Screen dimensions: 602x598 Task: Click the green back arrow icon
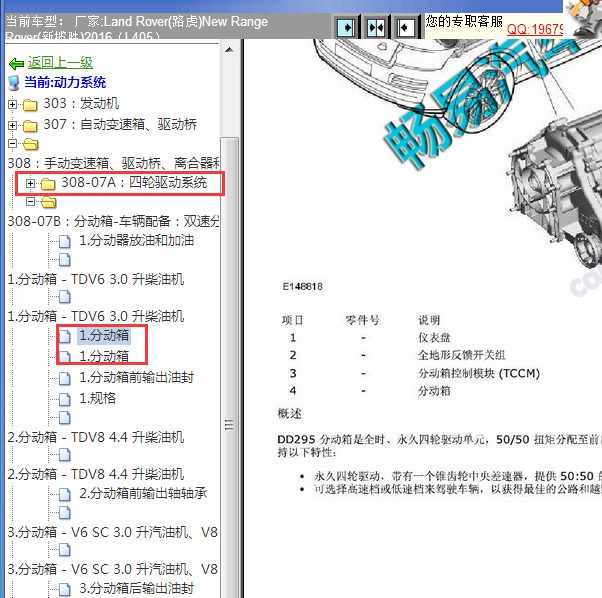coord(16,63)
